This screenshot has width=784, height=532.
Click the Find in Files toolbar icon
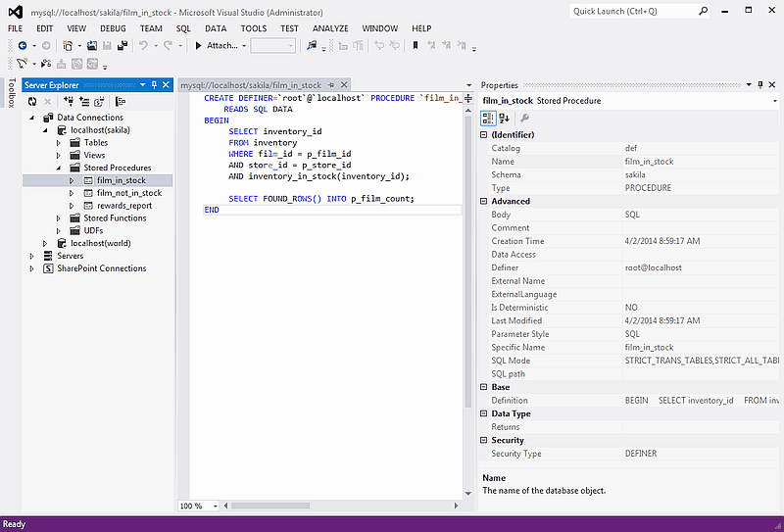coord(312,46)
